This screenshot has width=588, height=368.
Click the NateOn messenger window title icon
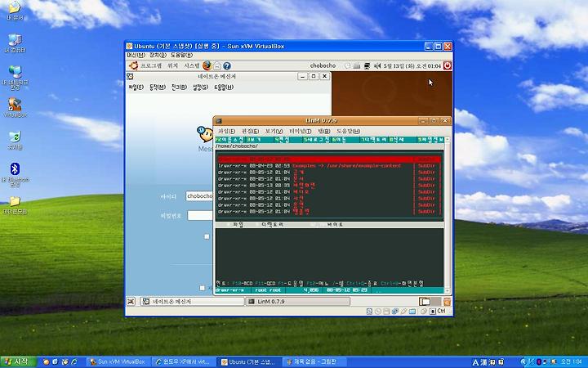[130, 76]
